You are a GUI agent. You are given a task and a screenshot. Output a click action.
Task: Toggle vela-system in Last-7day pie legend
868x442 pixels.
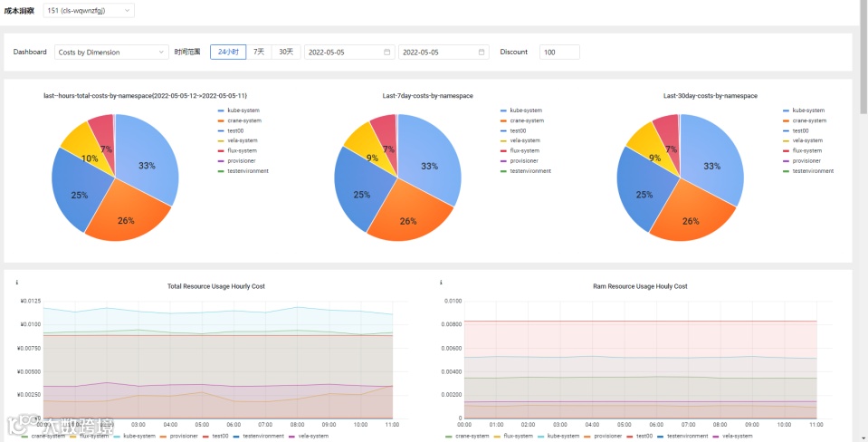[520, 140]
